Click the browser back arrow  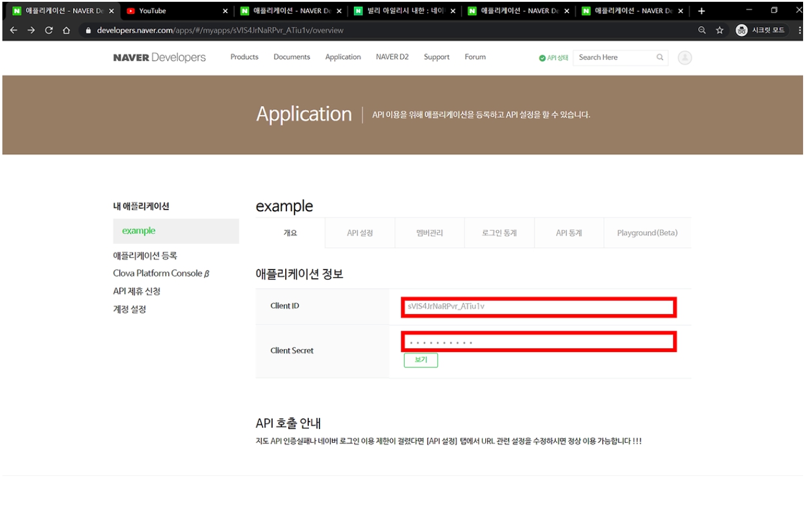(x=14, y=30)
